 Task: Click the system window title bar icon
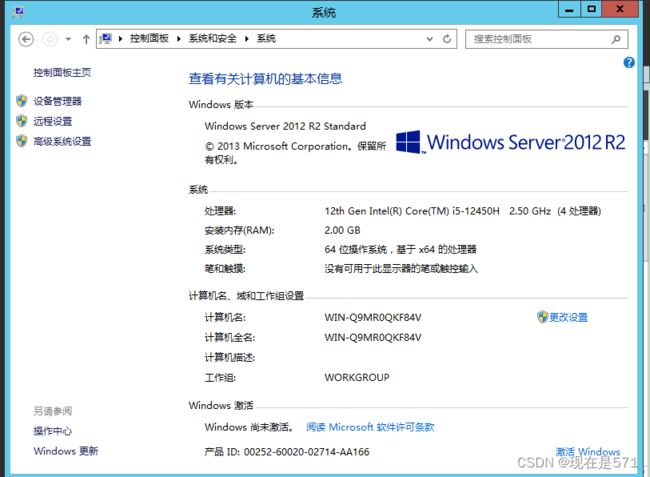click(18, 11)
